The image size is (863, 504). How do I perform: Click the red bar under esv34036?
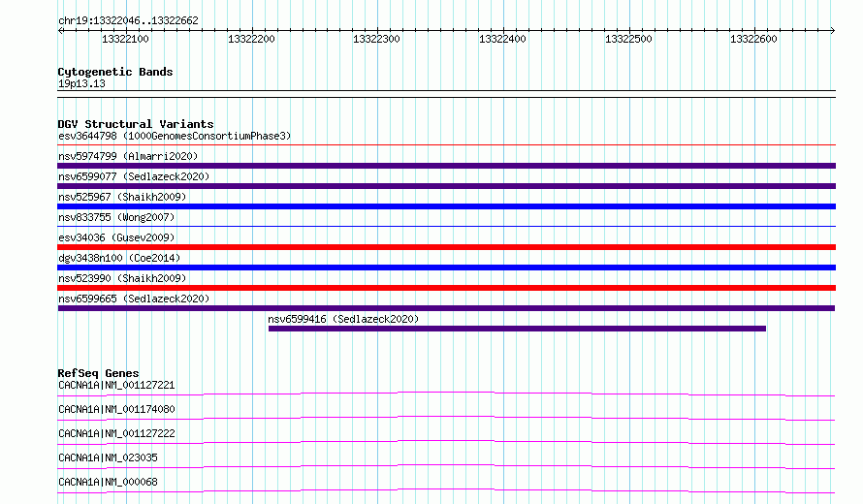(x=446, y=247)
